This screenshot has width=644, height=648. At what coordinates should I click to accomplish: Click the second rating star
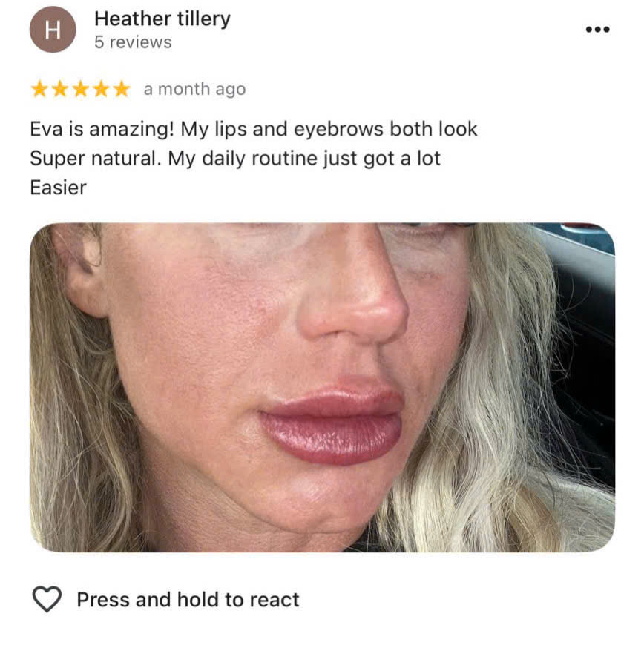click(x=60, y=89)
